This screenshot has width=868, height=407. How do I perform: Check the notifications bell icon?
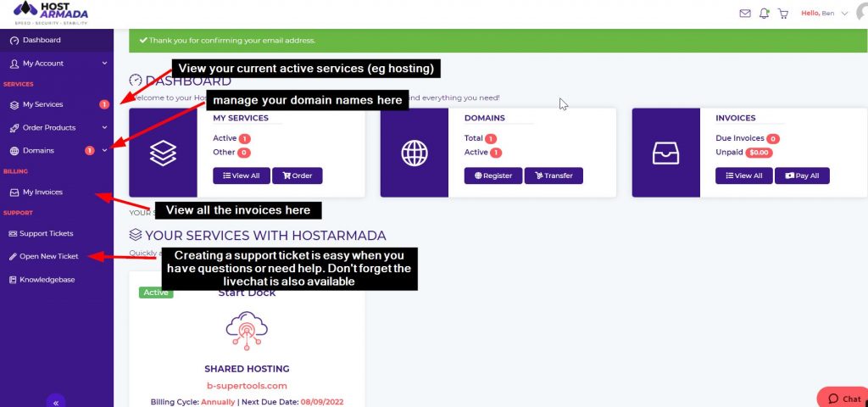(x=765, y=14)
